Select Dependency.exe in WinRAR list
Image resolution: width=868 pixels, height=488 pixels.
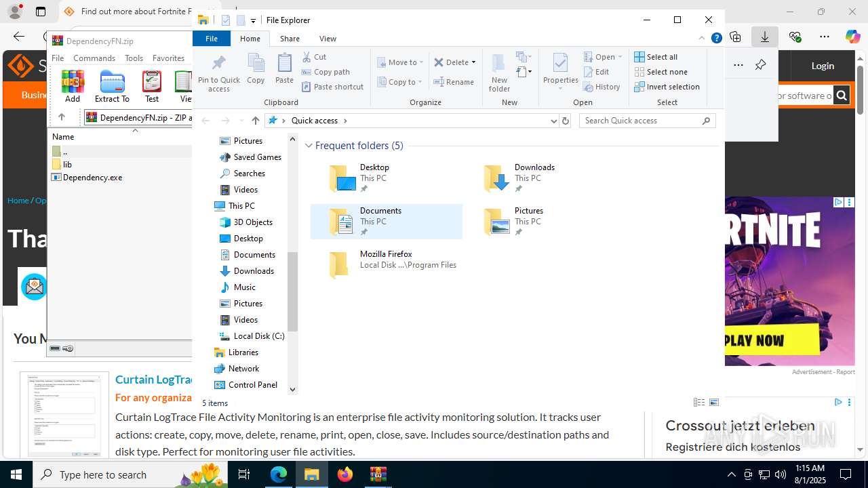(87, 178)
